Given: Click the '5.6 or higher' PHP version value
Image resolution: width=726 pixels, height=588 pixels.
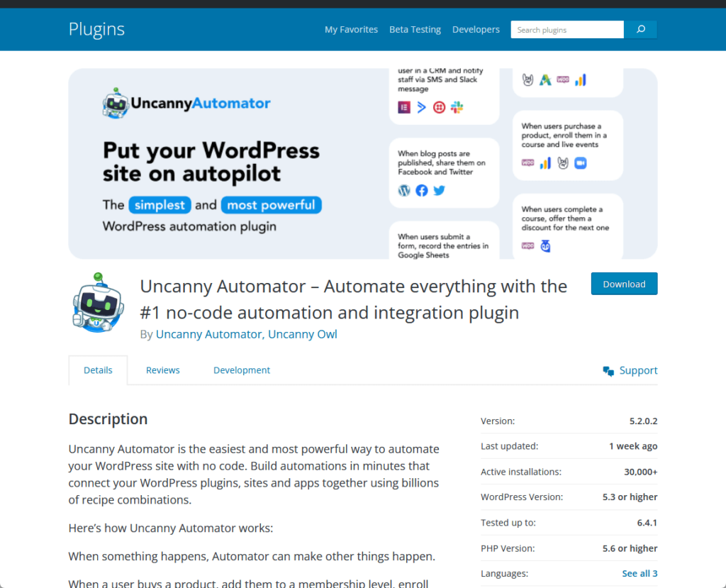Looking at the screenshot, I should [630, 548].
